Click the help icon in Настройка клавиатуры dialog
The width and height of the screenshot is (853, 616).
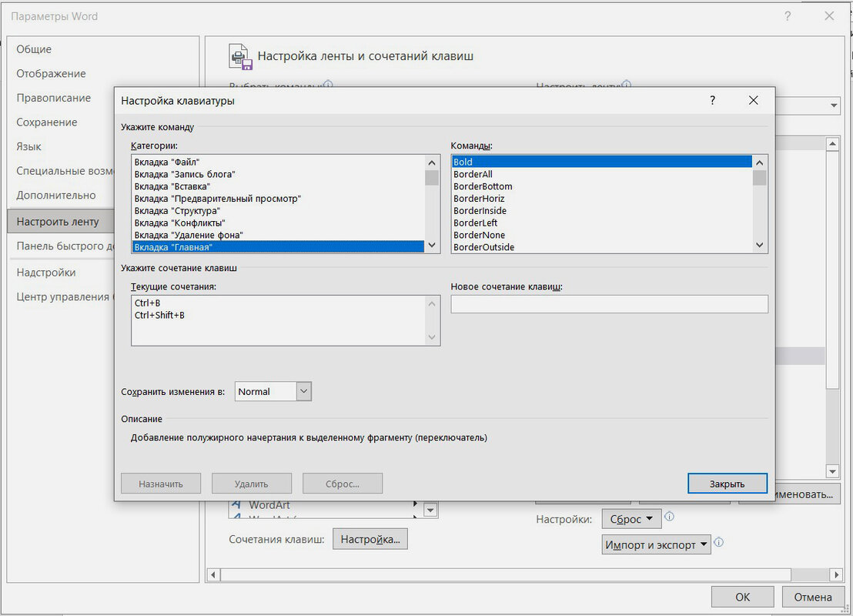(712, 100)
